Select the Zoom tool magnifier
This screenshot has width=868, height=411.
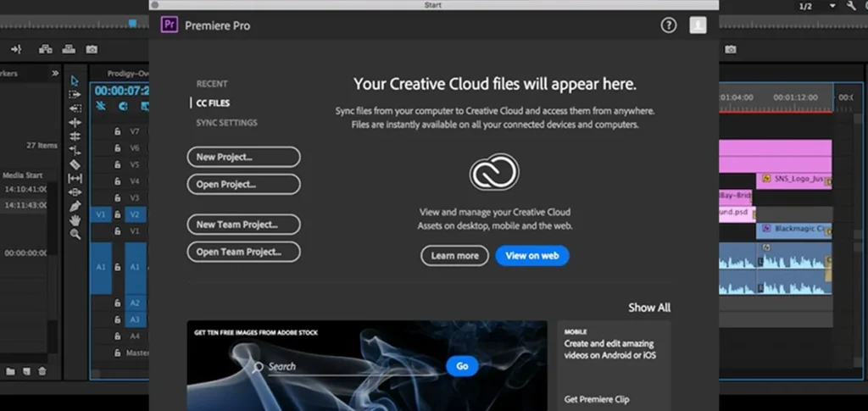click(x=75, y=234)
